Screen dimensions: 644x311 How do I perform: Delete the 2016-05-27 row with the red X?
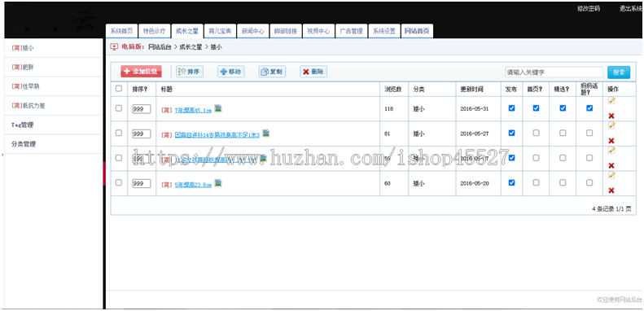(611, 141)
